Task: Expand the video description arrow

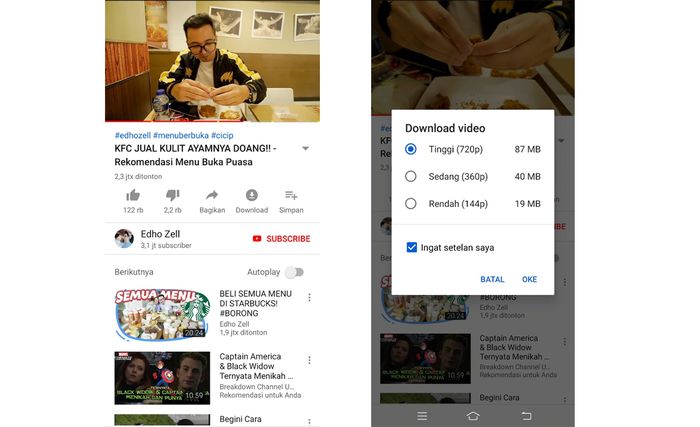Action: tap(305, 148)
